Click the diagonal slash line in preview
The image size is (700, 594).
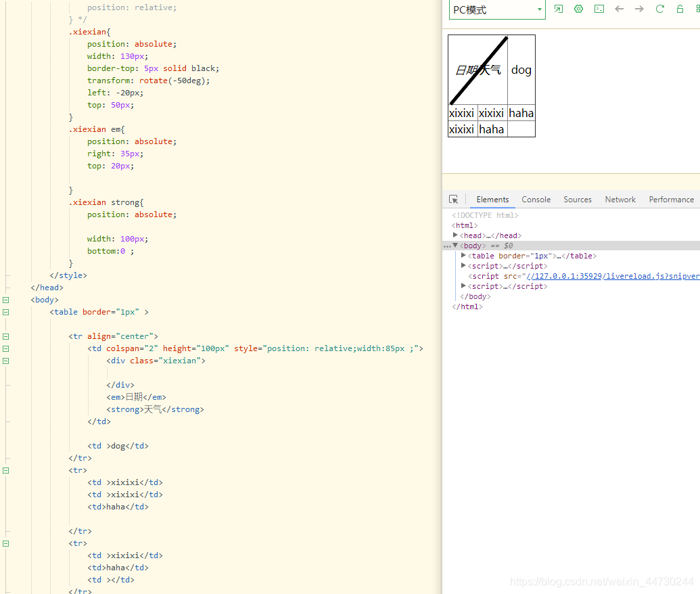479,70
